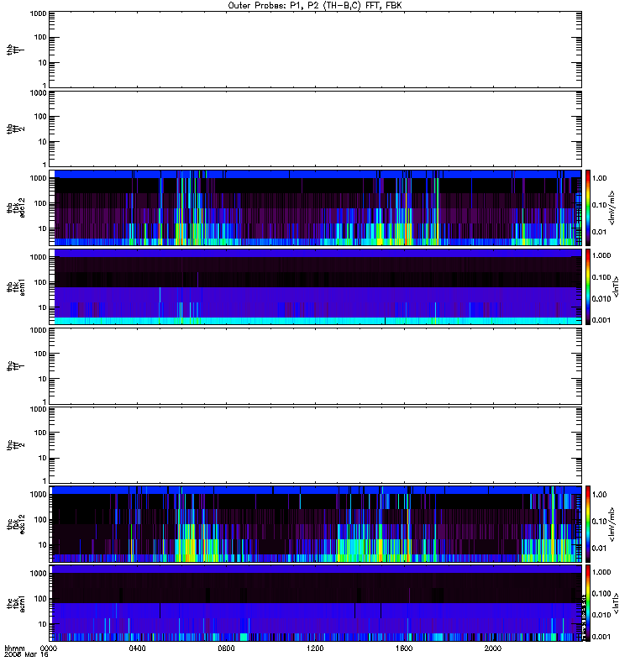This screenshot has width=630, height=672.
Task: Click the empty thc FFT 2 plot panel
Action: pyautogui.click(x=316, y=445)
